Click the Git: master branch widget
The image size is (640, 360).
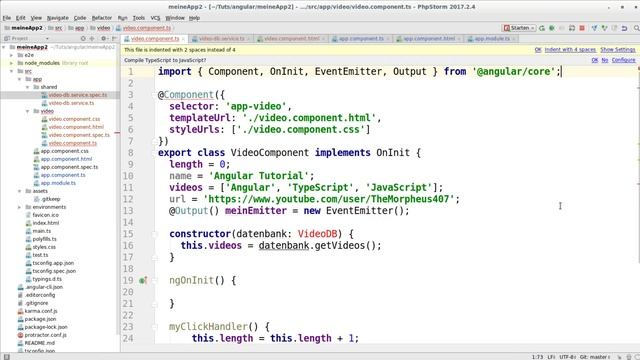coord(595,357)
